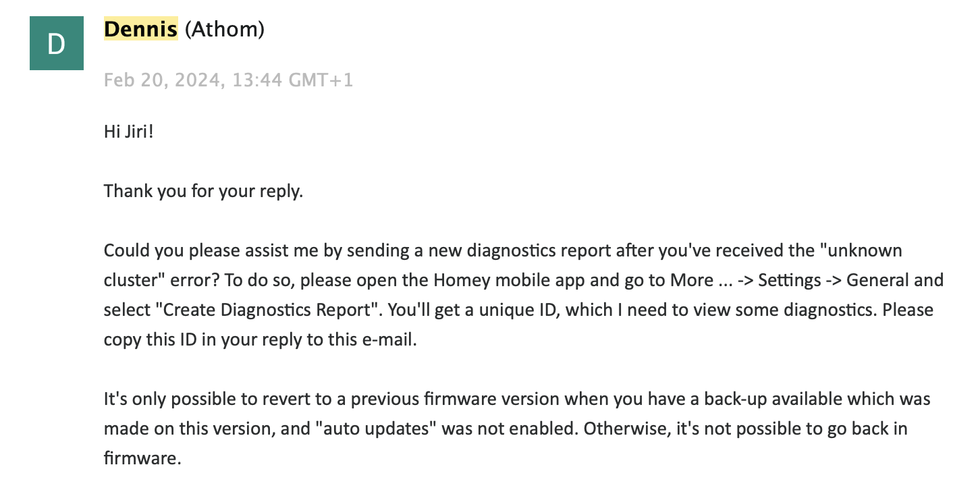The height and width of the screenshot is (494, 980).
Task: Click the (Athom) organization label
Action: 224,29
